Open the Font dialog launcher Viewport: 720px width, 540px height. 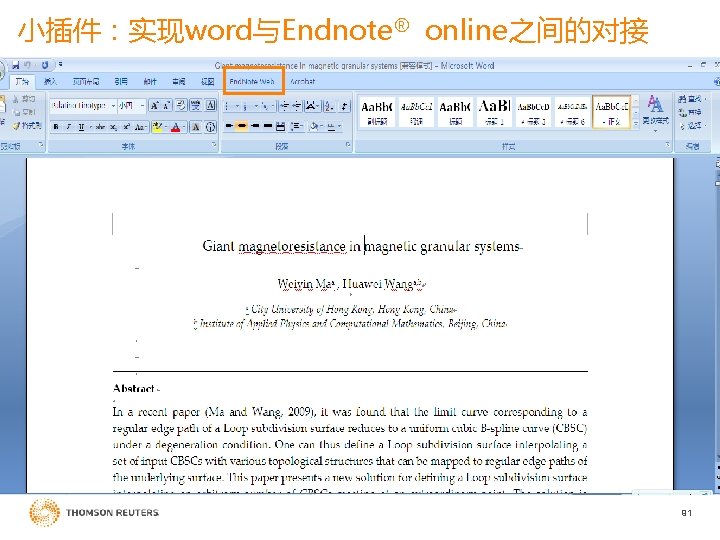pos(214,145)
